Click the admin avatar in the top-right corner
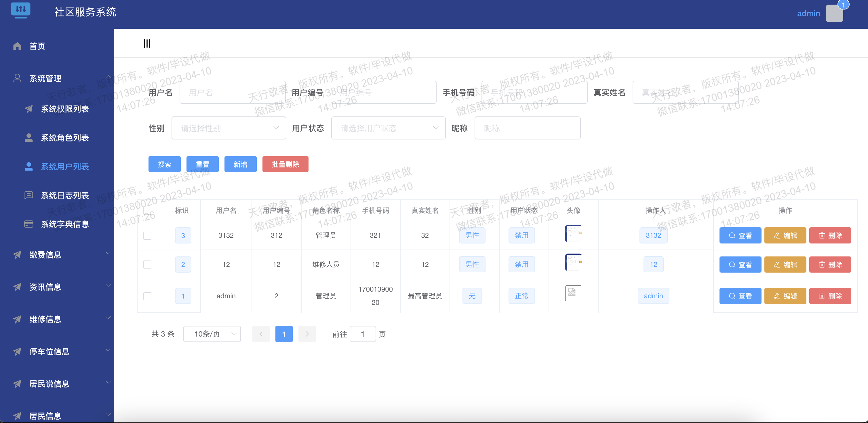This screenshot has height=423, width=868. coord(834,13)
